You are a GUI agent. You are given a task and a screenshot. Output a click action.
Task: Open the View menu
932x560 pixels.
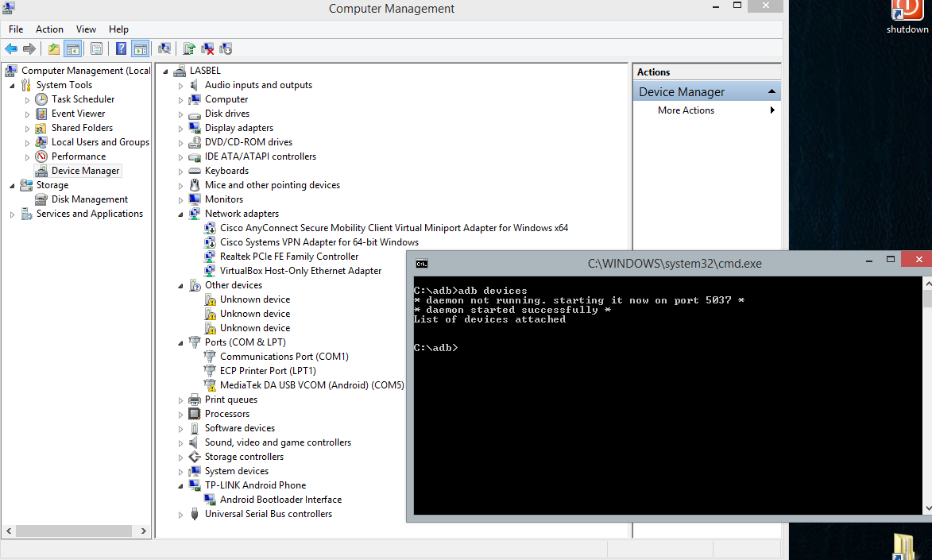coord(86,29)
